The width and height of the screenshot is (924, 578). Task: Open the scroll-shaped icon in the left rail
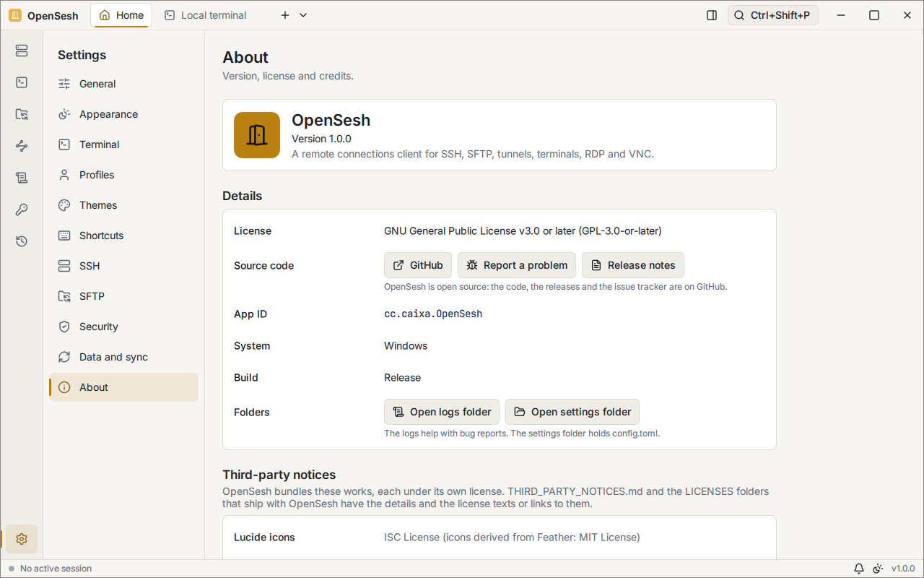coord(22,178)
